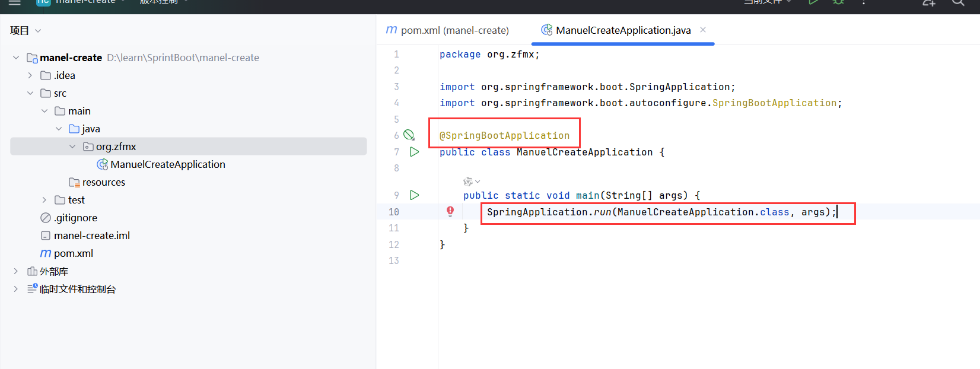Collapse the org.zfmx package node

click(72, 147)
